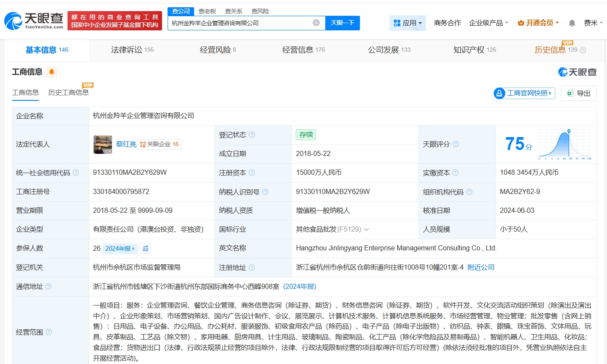Click help icon next to 登记状态
Image resolution: width=607 pixels, height=364 pixels.
click(252, 135)
